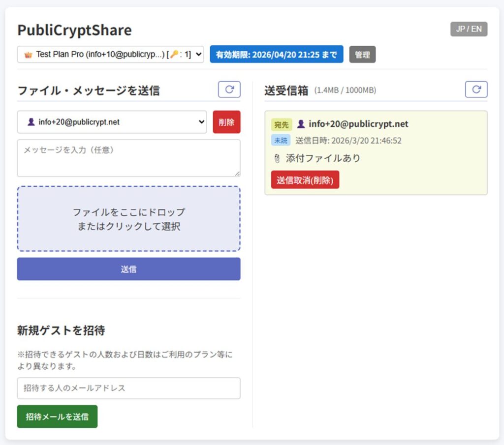This screenshot has height=445, width=504.
Task: Refresh the file and message send panel
Action: coord(229,89)
